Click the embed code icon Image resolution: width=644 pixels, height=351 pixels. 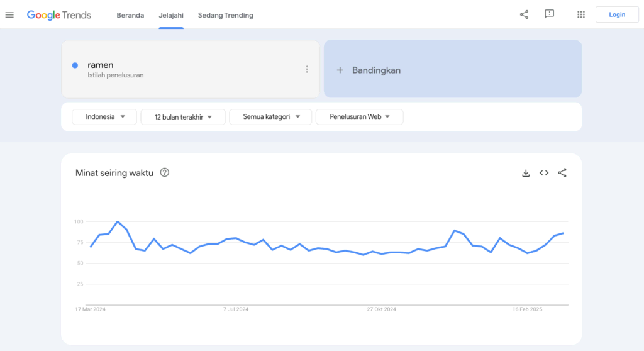point(544,173)
